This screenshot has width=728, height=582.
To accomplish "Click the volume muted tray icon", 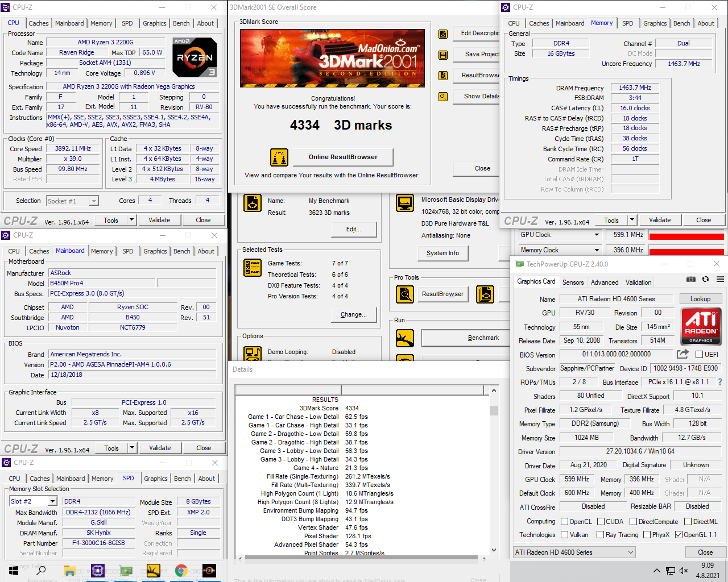I will [684, 571].
